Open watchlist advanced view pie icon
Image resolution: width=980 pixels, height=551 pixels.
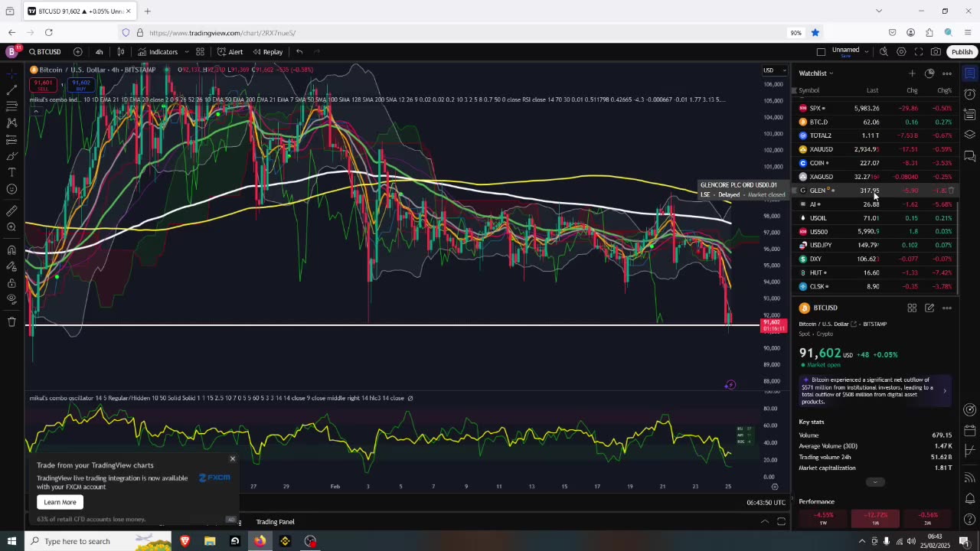[929, 73]
